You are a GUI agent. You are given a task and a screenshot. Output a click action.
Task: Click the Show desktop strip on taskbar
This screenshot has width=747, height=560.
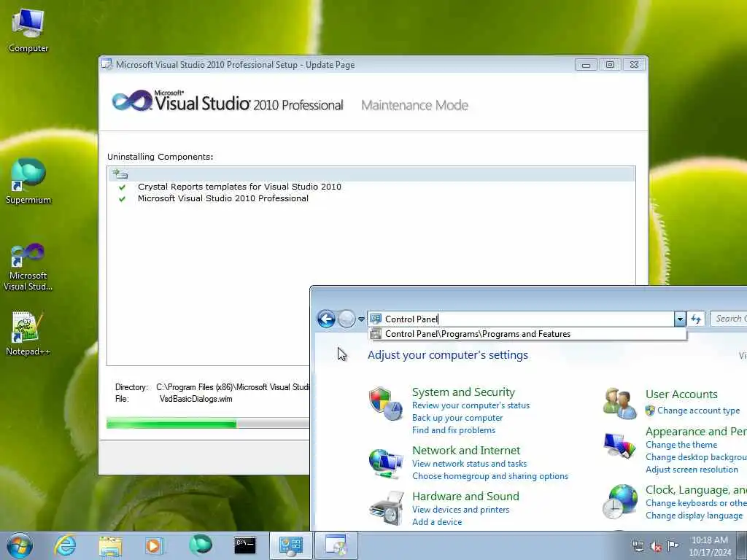click(742, 545)
